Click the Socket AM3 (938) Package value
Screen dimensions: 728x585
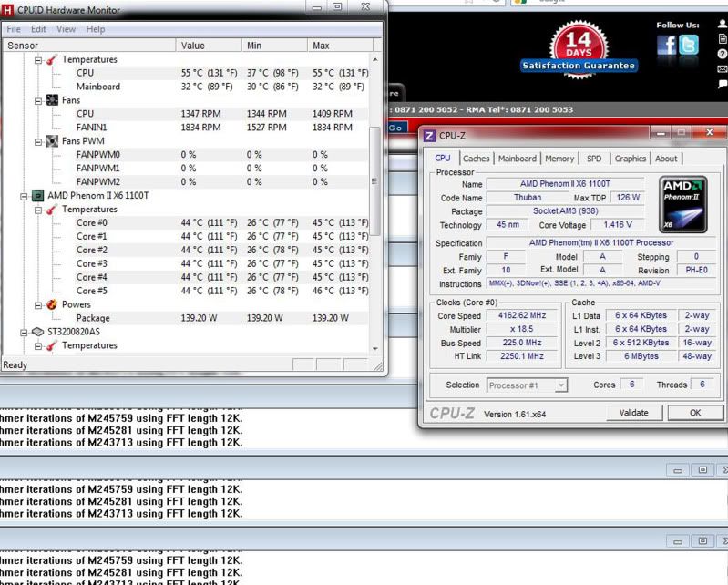point(565,210)
